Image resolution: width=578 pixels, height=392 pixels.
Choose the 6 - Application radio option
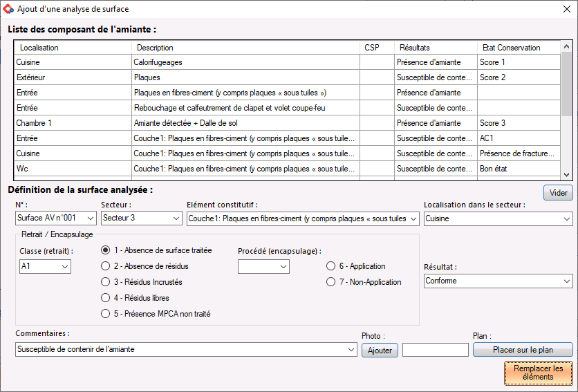[x=330, y=266]
